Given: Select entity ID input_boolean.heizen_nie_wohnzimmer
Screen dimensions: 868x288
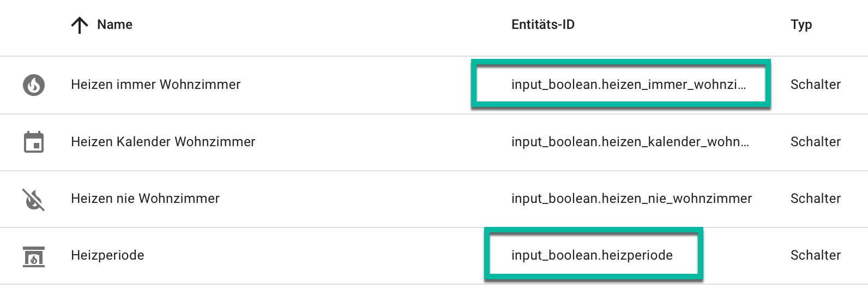Looking at the screenshot, I should click(x=631, y=199).
